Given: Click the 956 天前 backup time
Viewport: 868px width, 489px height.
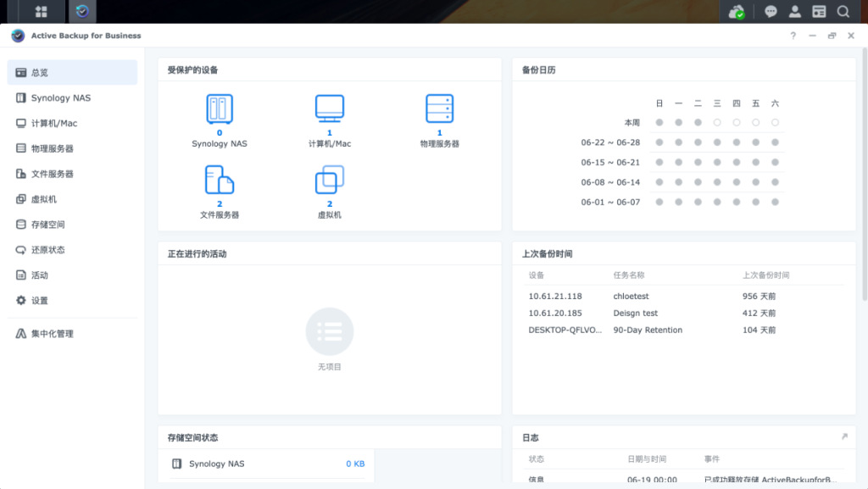Looking at the screenshot, I should tap(759, 296).
